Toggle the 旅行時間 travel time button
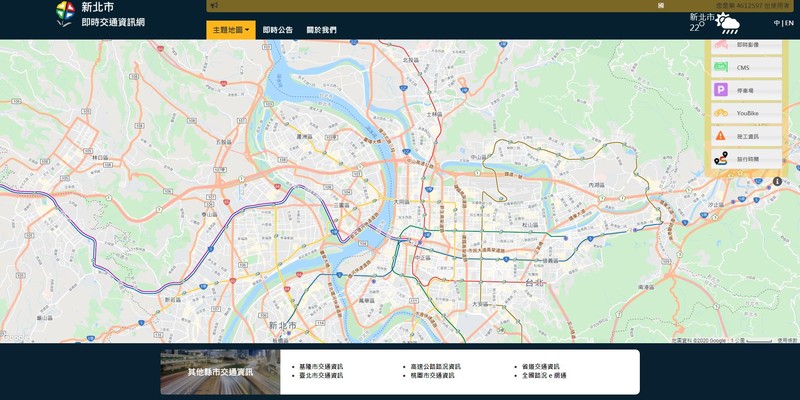800x400 pixels. 747,159
